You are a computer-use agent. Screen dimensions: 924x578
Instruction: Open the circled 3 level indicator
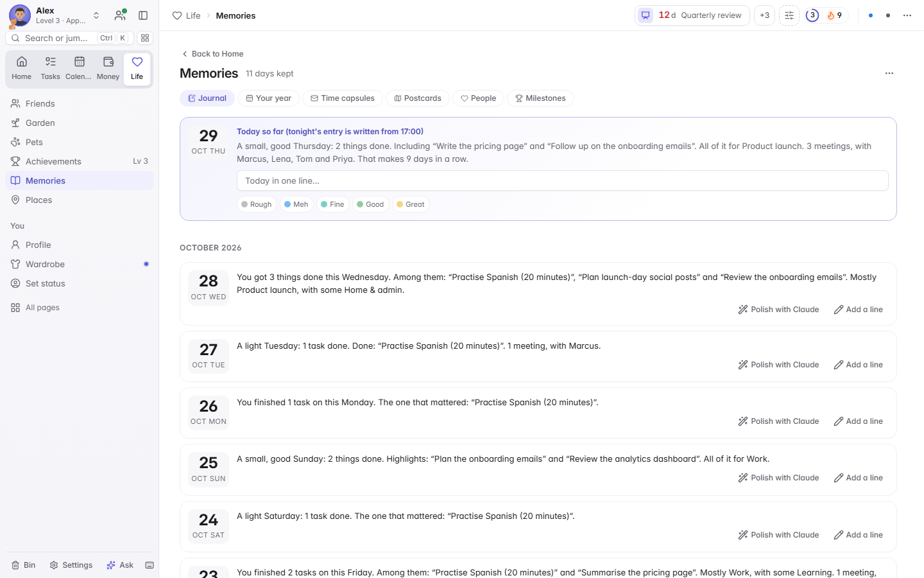pos(812,15)
